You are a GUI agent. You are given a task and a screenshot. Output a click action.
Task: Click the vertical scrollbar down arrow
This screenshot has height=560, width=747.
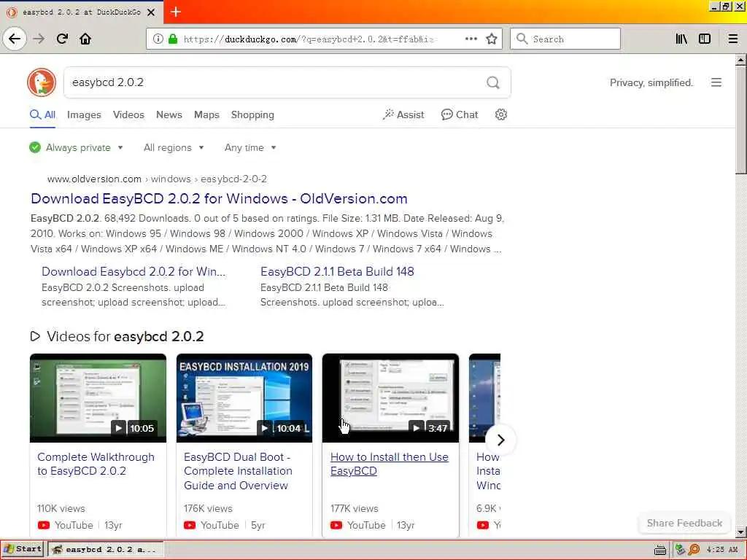click(740, 532)
